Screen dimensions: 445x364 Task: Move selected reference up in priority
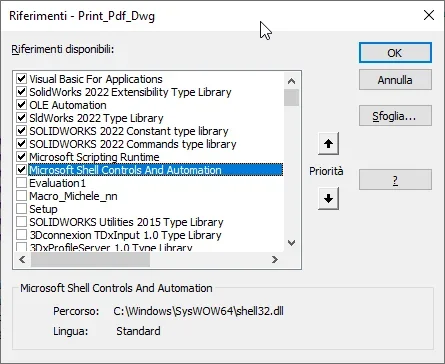pos(328,144)
